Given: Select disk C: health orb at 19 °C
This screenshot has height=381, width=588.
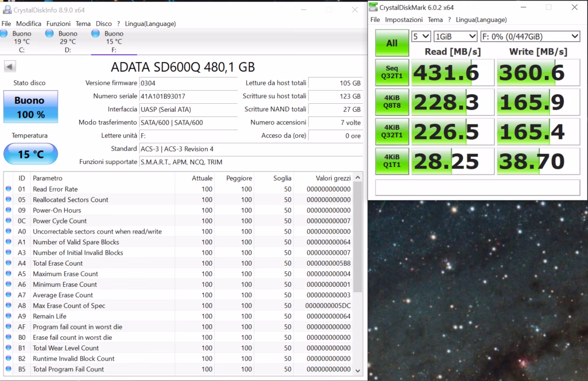Looking at the screenshot, I should pos(4,34).
